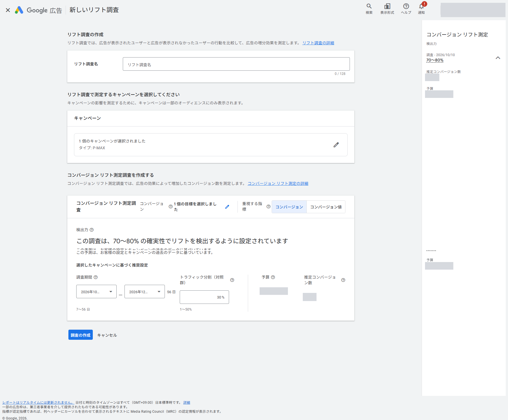This screenshot has height=420, width=508.
Task: Open the end date dropdown 2026年12...
Action: click(x=145, y=292)
